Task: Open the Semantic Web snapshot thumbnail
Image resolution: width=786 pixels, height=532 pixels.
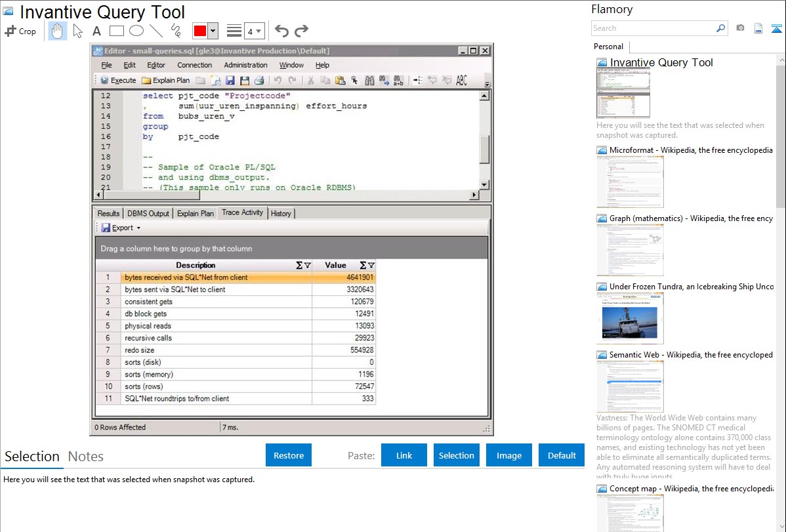Action: pos(630,386)
